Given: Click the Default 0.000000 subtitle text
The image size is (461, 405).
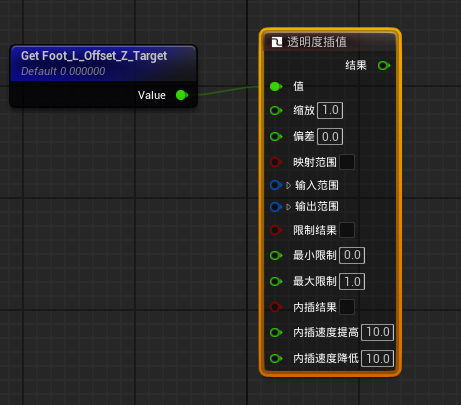Looking at the screenshot, I should [x=63, y=71].
